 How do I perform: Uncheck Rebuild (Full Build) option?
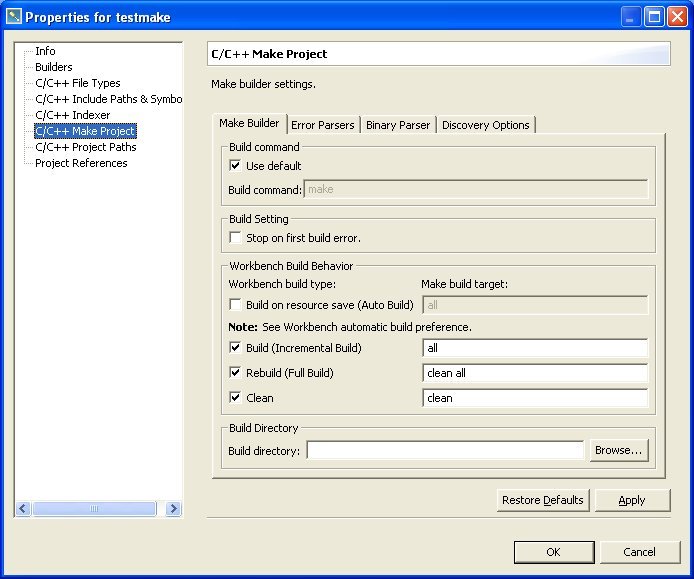(x=236, y=373)
